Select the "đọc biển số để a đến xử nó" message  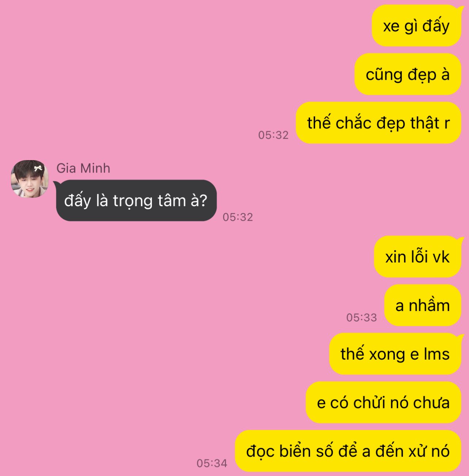[348, 451]
